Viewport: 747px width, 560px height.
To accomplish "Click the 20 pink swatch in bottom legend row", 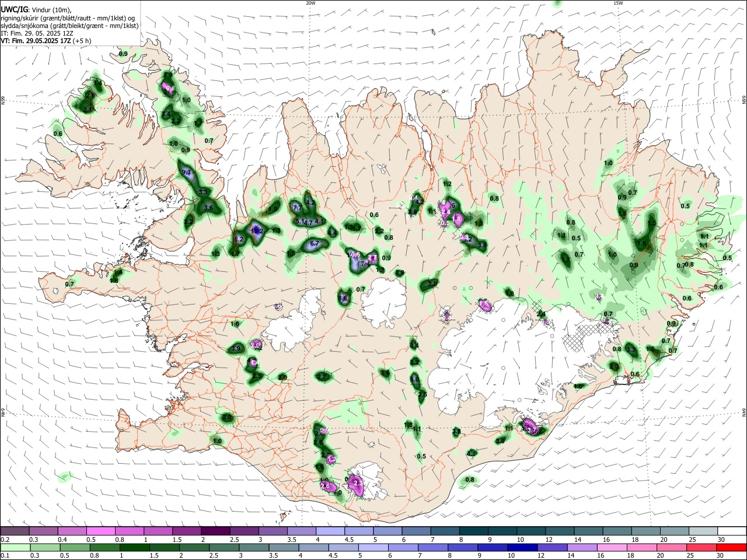I will coord(671,547).
